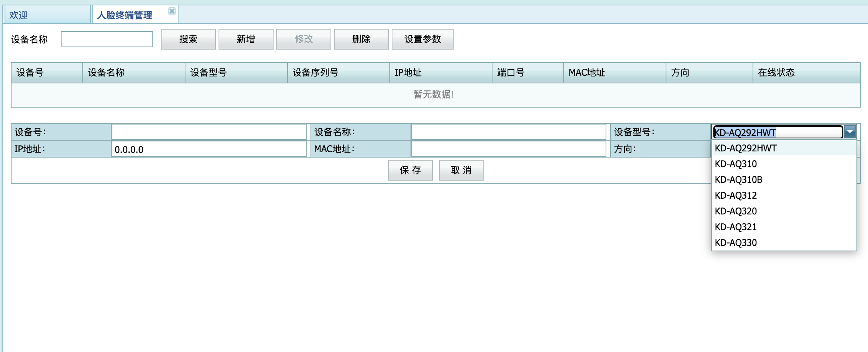
Task: Click the 设备型号 combo box text field
Action: click(x=778, y=132)
